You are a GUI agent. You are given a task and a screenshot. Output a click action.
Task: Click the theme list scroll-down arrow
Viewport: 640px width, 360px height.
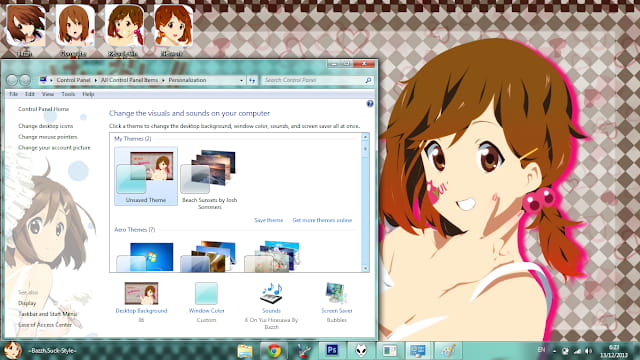pos(365,268)
